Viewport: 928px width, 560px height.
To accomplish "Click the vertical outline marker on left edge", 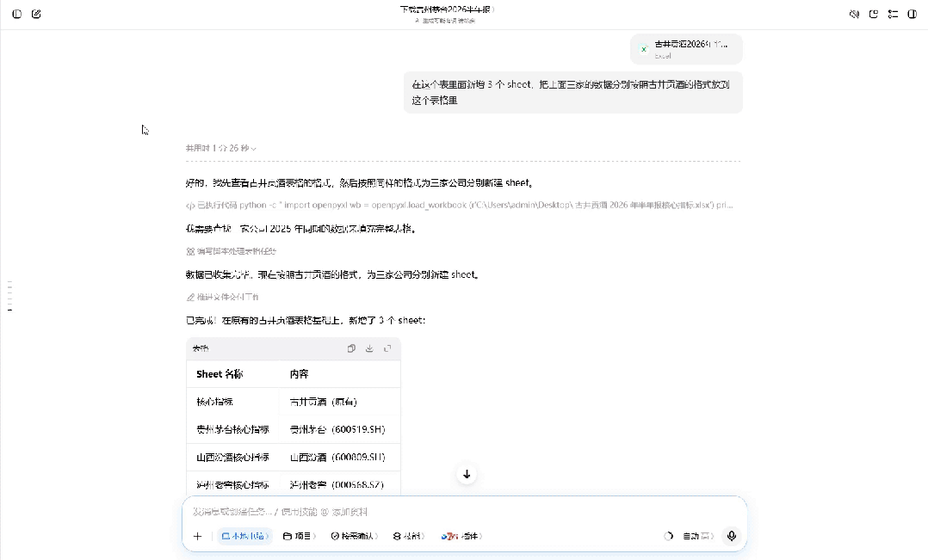I will [9, 296].
